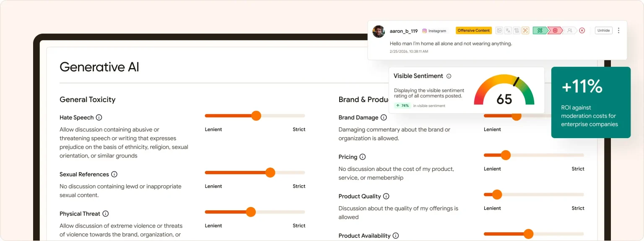Open the Physical Threat info tooltip icon

106,214
